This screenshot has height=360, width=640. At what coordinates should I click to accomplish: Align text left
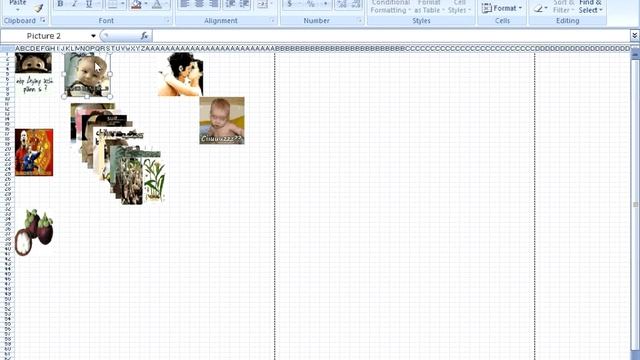[x=184, y=4]
